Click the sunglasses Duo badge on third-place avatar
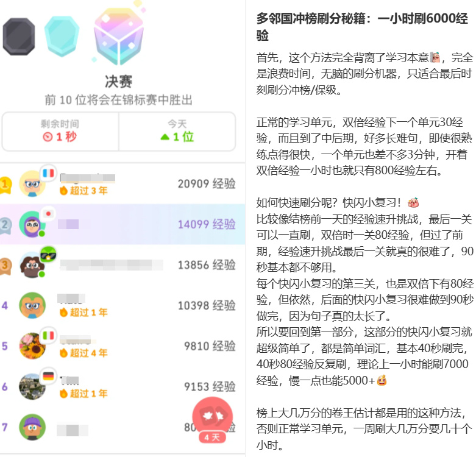Image resolution: width=476 pixels, height=457 pixels. point(48,254)
